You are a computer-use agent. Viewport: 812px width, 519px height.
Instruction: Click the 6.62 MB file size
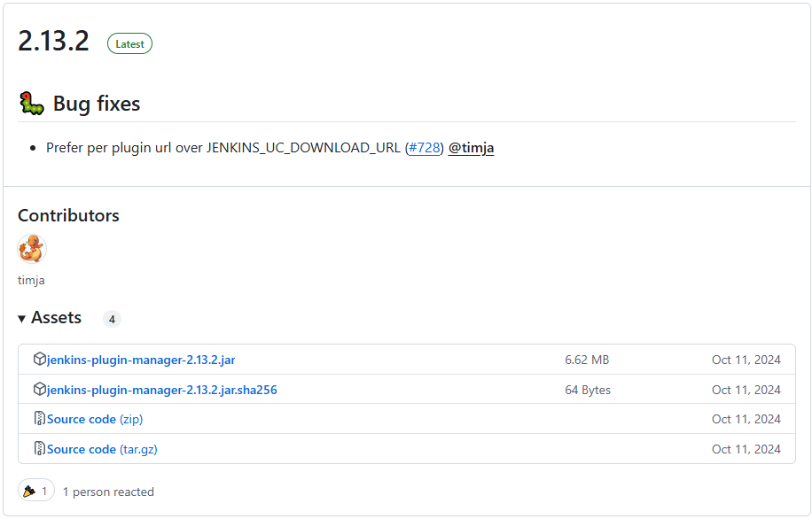tap(587, 360)
